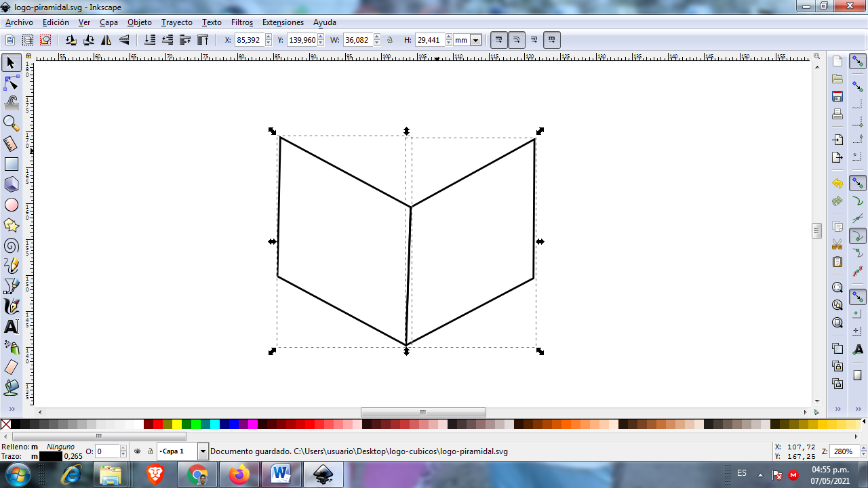Pick the yellow palette swatch
Image resolution: width=868 pixels, height=488 pixels.
tap(176, 424)
